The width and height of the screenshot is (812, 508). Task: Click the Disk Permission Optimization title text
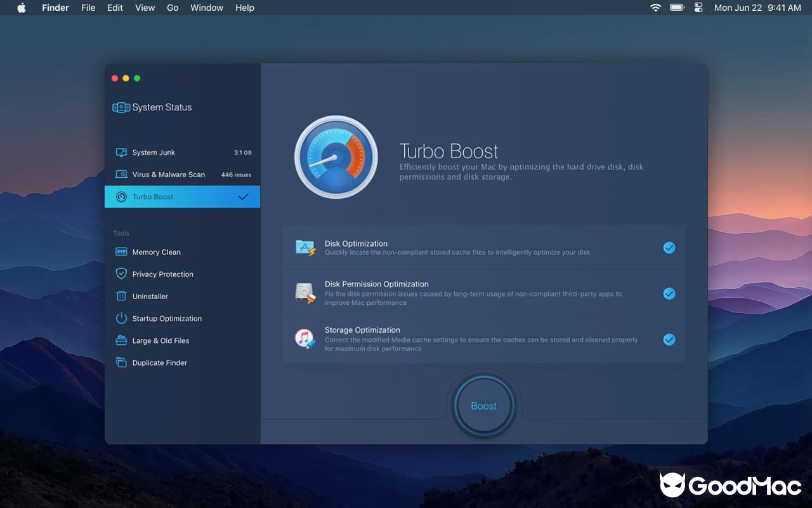point(377,284)
